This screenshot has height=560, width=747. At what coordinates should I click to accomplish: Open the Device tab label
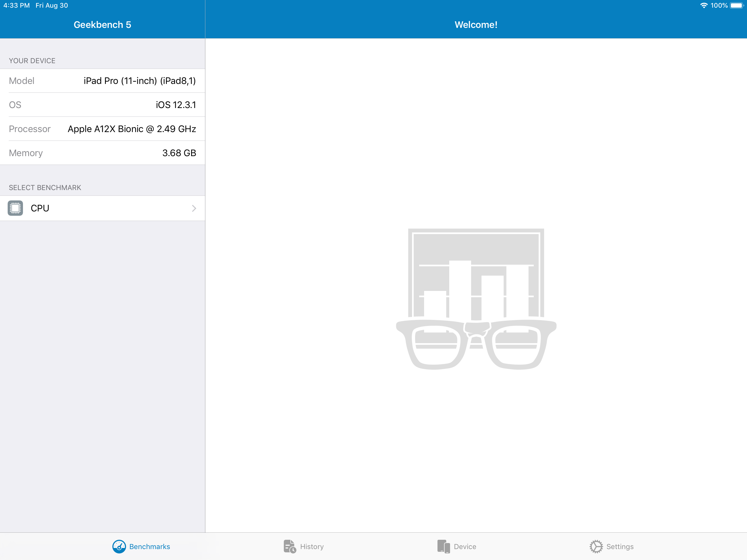(x=465, y=546)
